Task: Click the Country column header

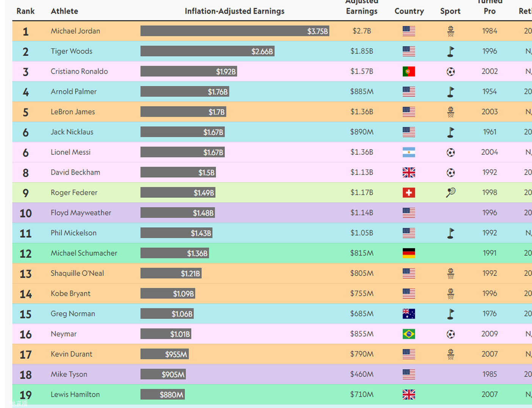Action: tap(409, 11)
